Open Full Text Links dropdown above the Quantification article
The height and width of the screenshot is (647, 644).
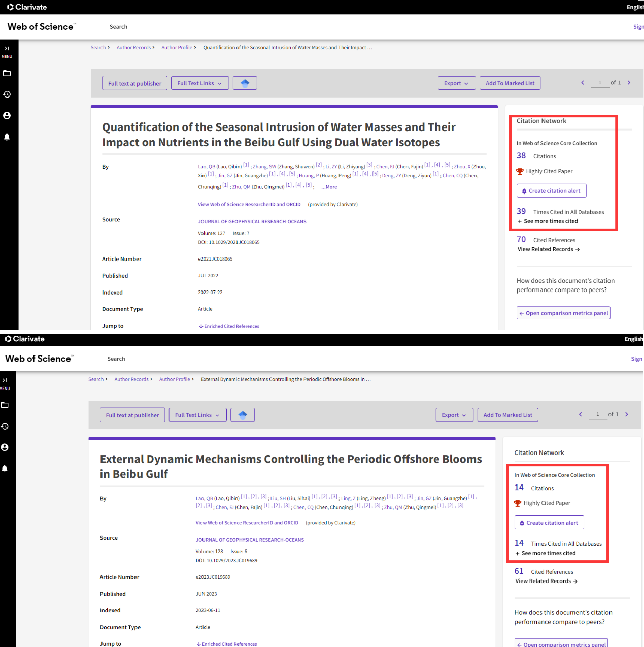pyautogui.click(x=199, y=83)
